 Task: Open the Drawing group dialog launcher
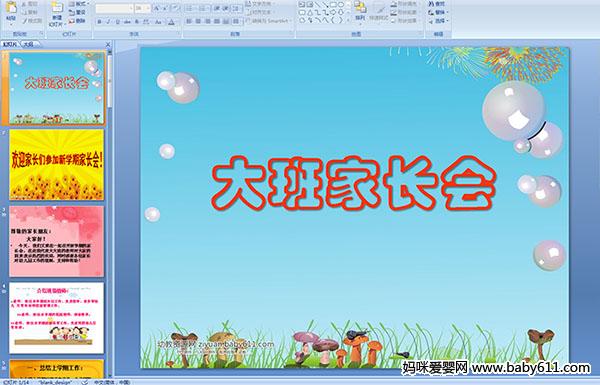point(421,34)
